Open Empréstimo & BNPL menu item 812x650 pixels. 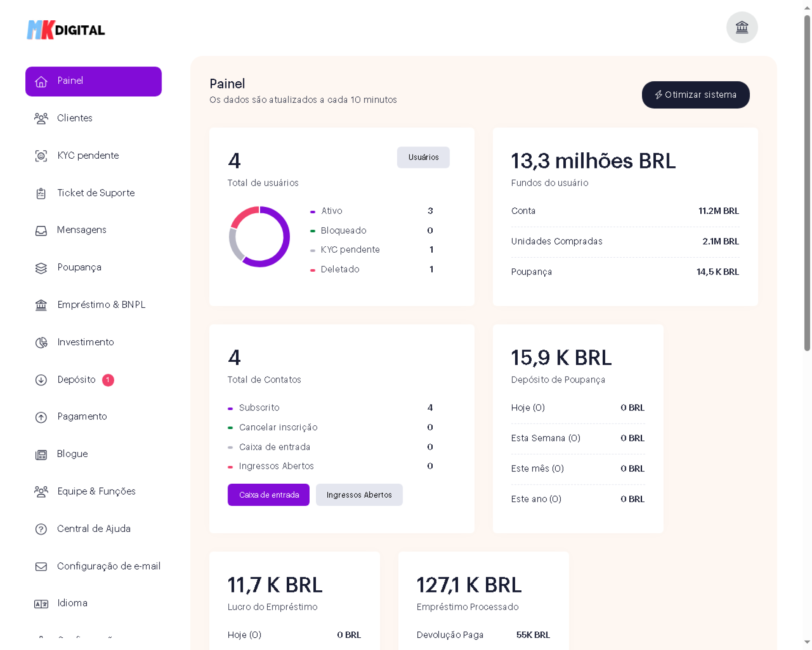(x=101, y=305)
